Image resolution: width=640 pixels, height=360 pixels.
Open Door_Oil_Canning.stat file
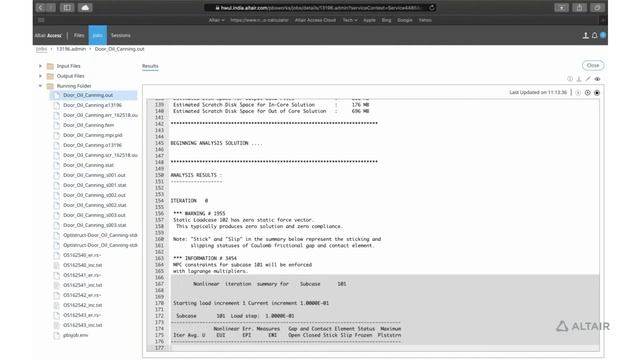(x=88, y=165)
